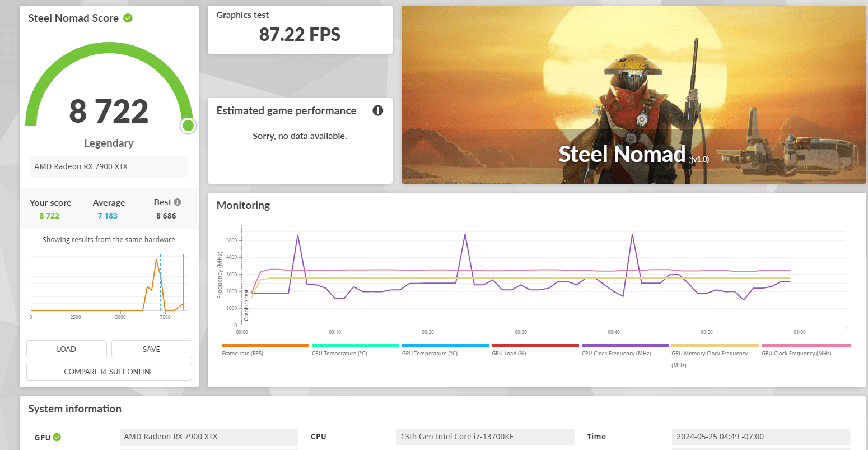
Task: Click the Legendary rating label
Action: [109, 143]
